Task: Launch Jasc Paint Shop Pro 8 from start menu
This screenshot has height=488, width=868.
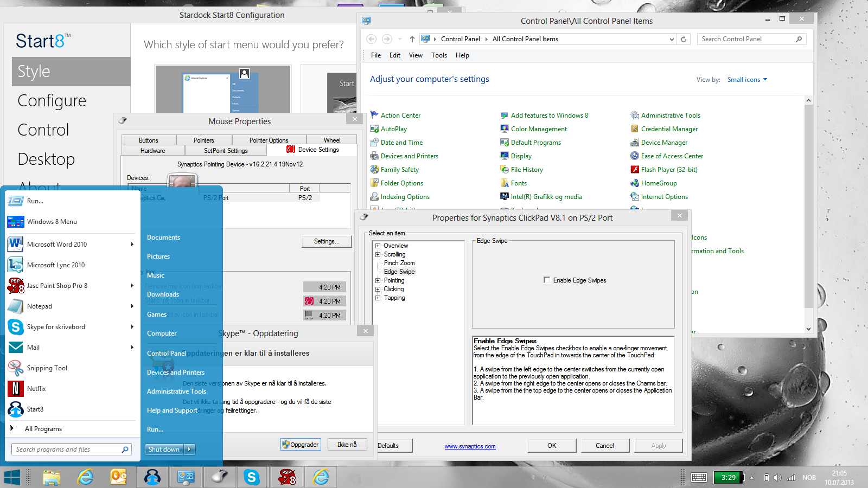Action: click(71, 286)
